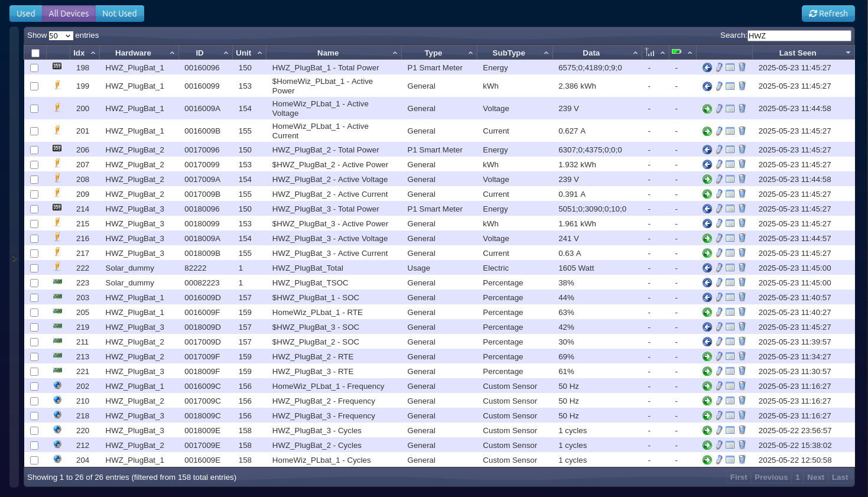Image resolution: width=868 pixels, height=497 pixels.
Task: Delete HWZ_PlugBat_2 - Total Power via trash icon
Action: [742, 150]
